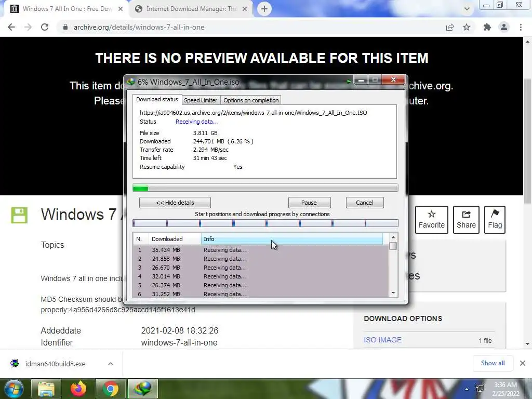Viewport: 532px width, 399px height.
Task: Click the IDM dialog title icon
Action: pos(131,82)
